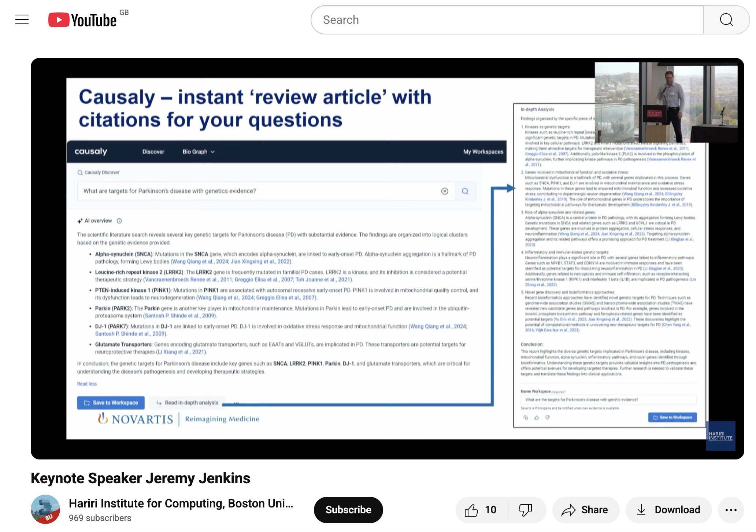This screenshot has width=756, height=532.
Task: Open the three-dot more actions menu
Action: click(x=731, y=510)
